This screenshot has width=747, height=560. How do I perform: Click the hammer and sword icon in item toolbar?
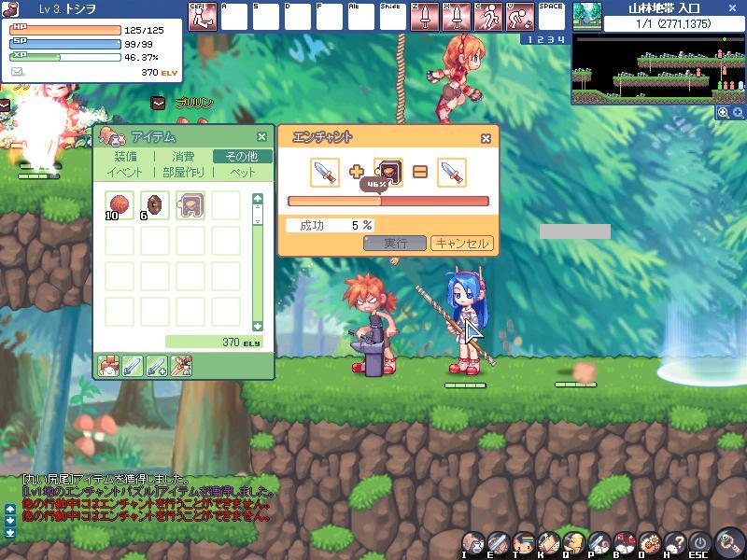click(x=181, y=366)
